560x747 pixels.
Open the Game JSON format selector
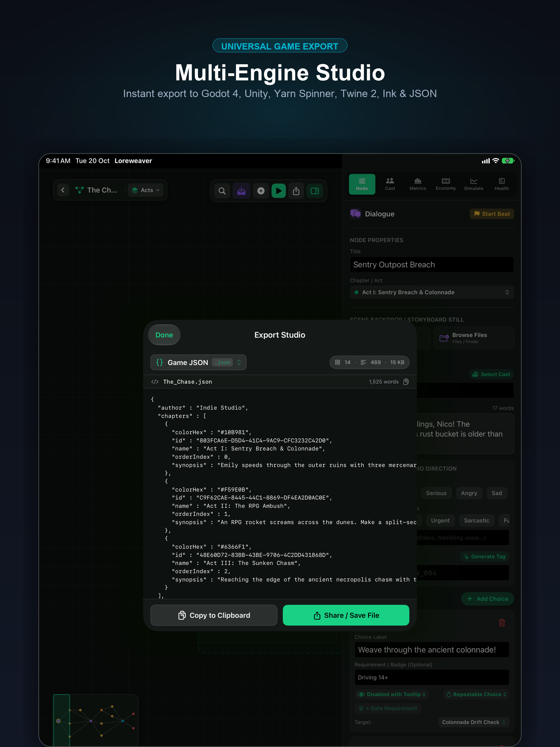point(198,362)
